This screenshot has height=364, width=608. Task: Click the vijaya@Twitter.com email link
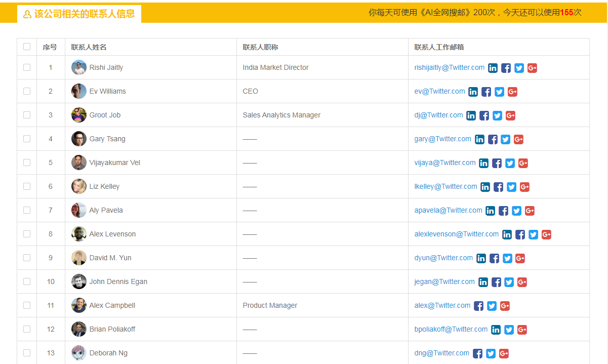[x=445, y=163]
